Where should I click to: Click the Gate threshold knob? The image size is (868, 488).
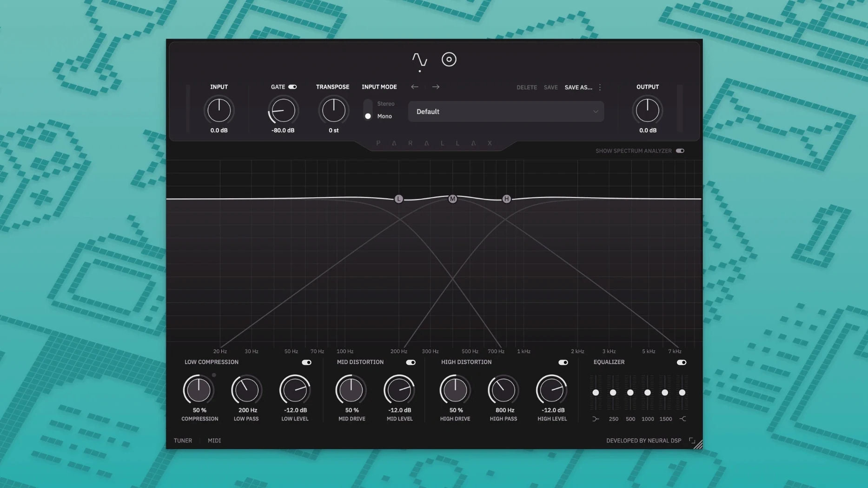tap(283, 110)
